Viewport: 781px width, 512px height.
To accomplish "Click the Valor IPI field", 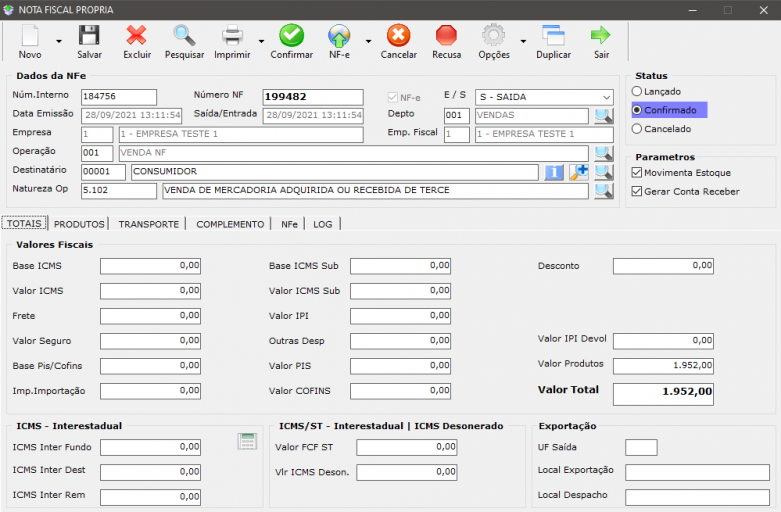I will point(400,316).
